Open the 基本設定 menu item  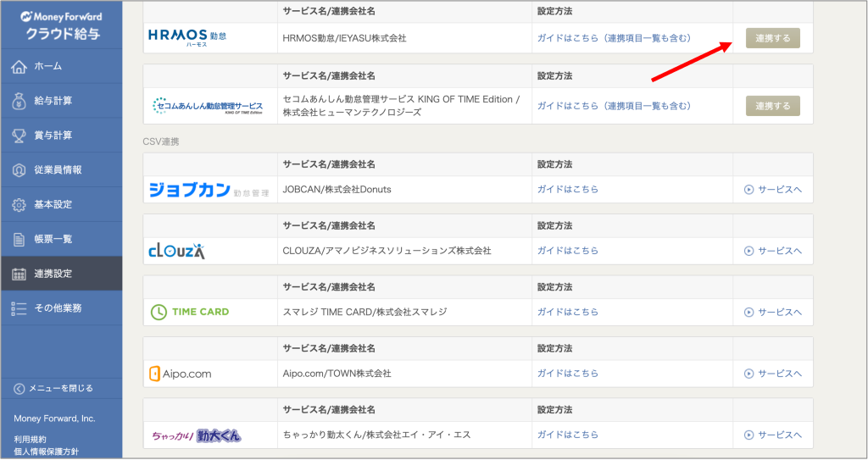[x=61, y=205]
